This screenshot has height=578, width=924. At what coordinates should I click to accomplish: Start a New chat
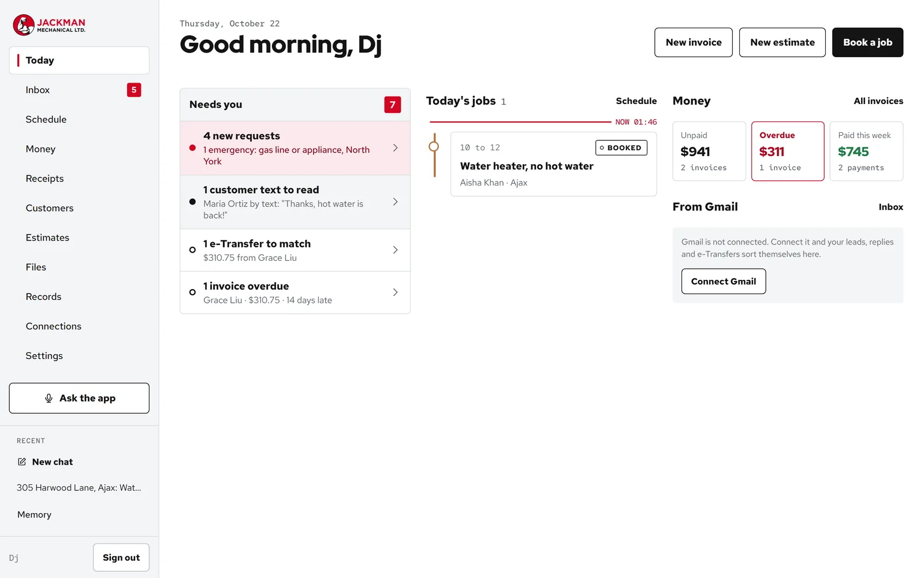tap(79, 462)
